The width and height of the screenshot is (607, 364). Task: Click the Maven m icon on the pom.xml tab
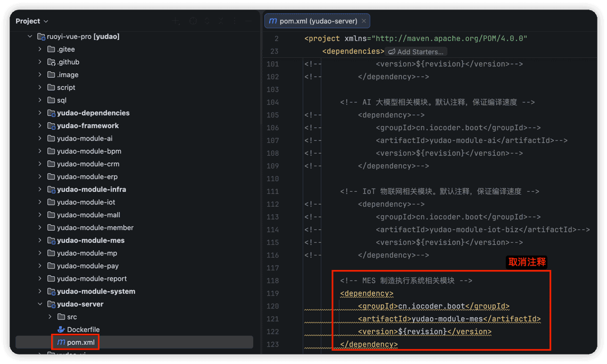pyautogui.click(x=272, y=21)
